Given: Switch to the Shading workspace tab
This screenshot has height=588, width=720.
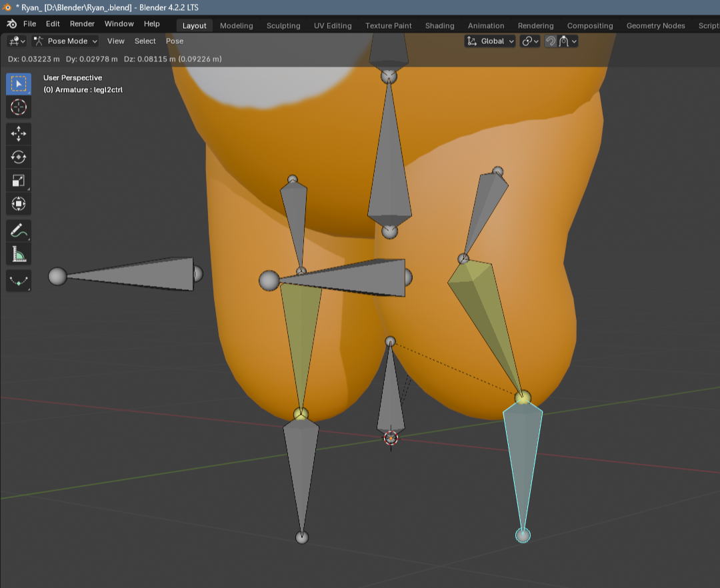Looking at the screenshot, I should pyautogui.click(x=439, y=26).
